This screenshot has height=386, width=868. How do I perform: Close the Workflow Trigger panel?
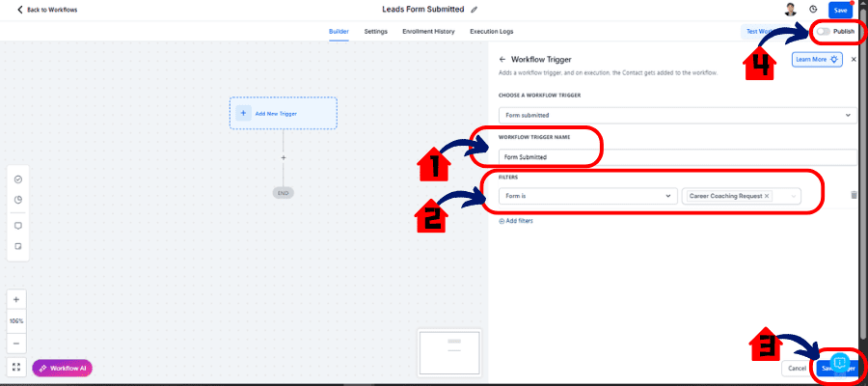(854, 59)
